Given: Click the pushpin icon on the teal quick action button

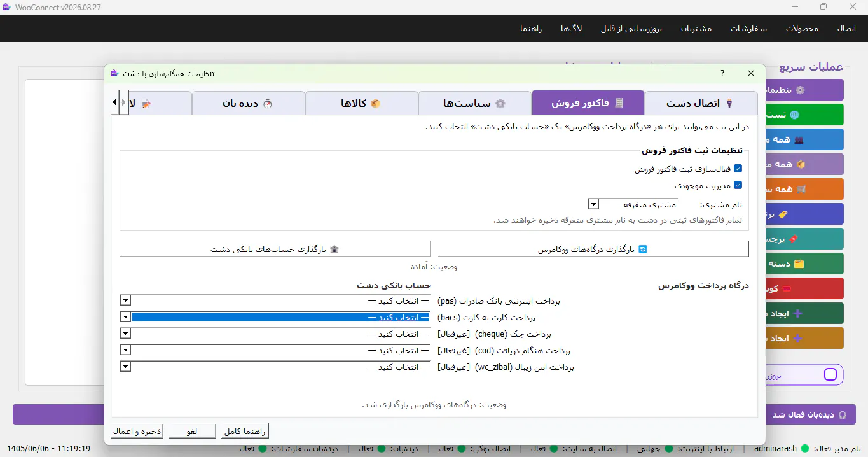Looking at the screenshot, I should point(792,239).
